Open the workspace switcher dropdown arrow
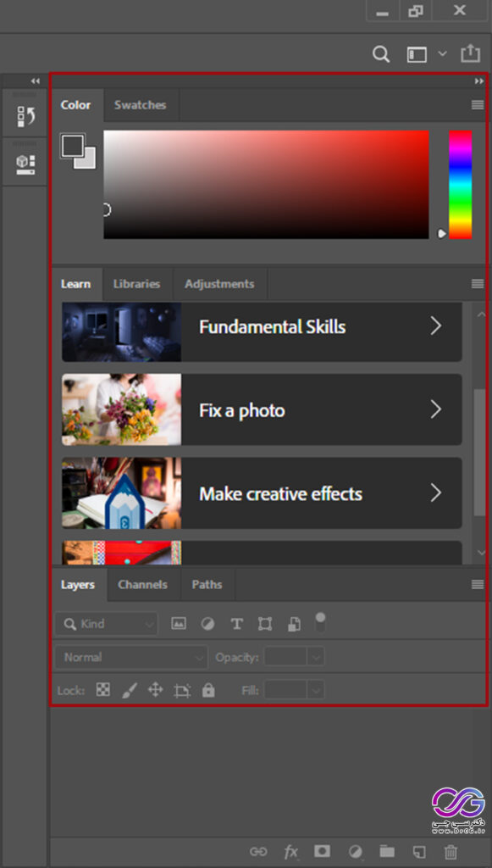492x868 pixels. point(442,53)
